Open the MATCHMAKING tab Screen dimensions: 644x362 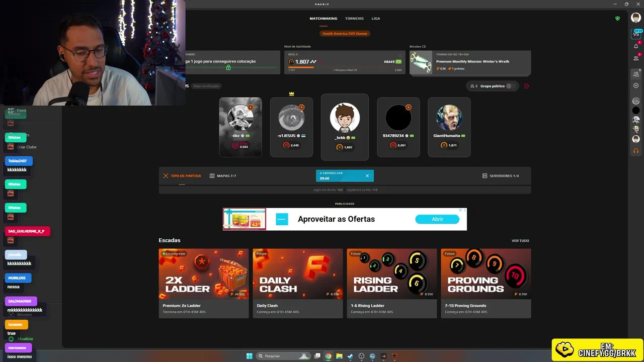324,19
